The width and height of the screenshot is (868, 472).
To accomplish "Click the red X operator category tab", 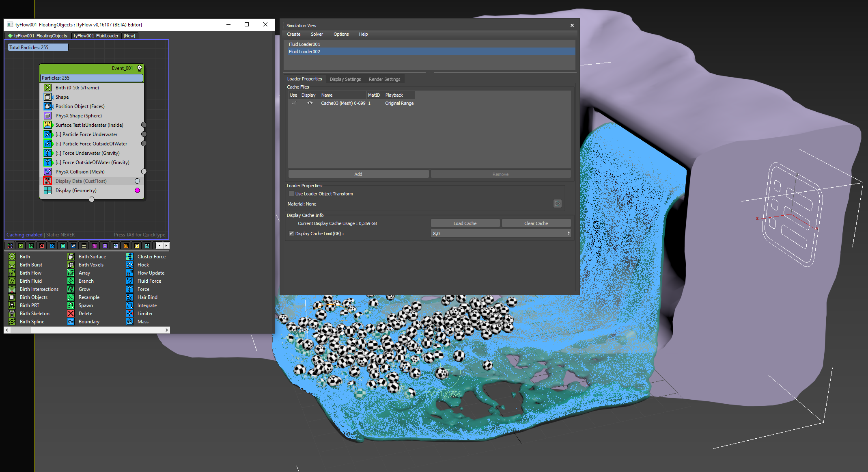I will 42,246.
